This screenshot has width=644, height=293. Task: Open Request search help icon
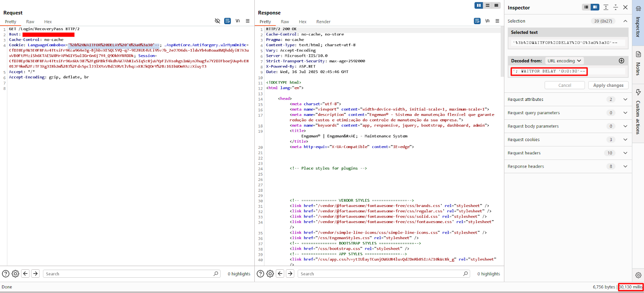click(6, 274)
